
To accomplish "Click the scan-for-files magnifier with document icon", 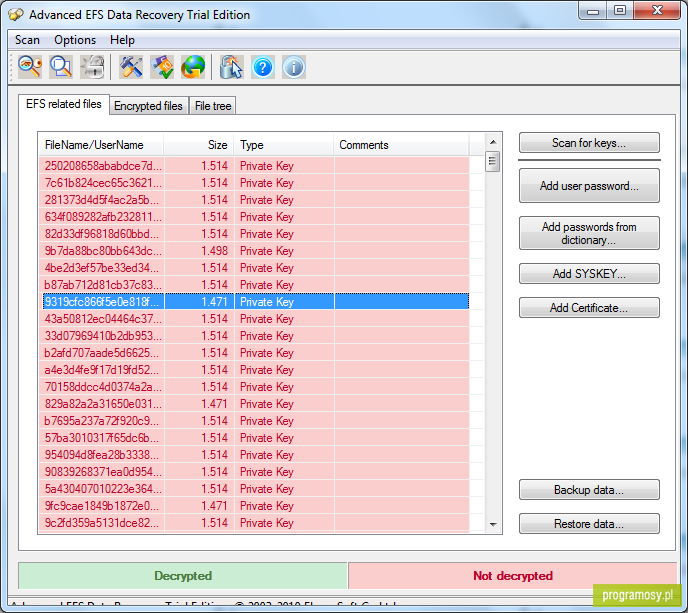I will tap(61, 67).
